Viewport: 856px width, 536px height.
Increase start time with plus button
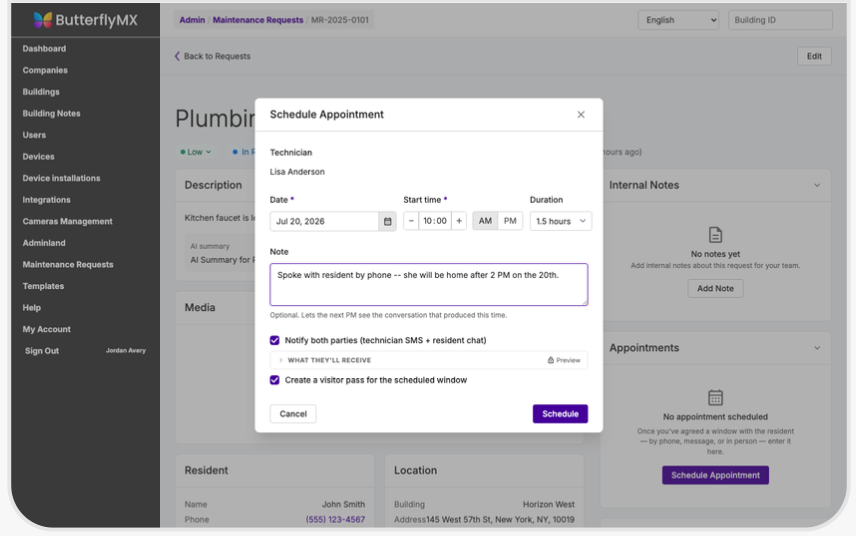(459, 221)
